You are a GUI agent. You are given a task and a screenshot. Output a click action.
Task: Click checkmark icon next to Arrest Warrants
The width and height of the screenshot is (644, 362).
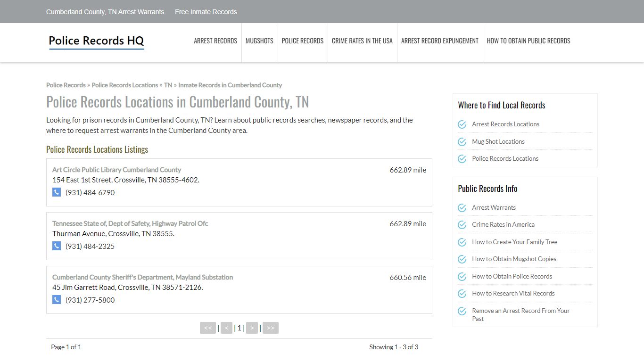[x=462, y=208]
